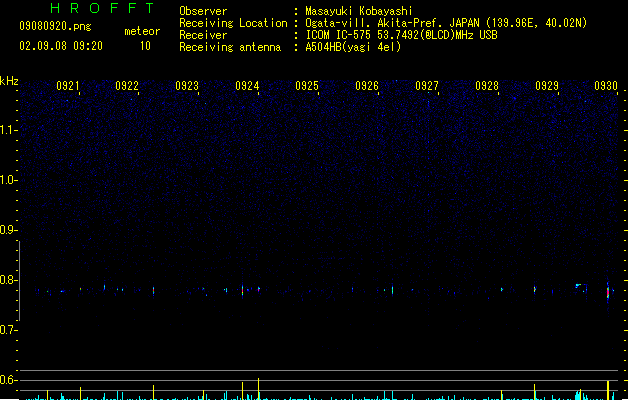Click the 0929 time marker
This screenshot has height=400, width=629.
pos(547,86)
